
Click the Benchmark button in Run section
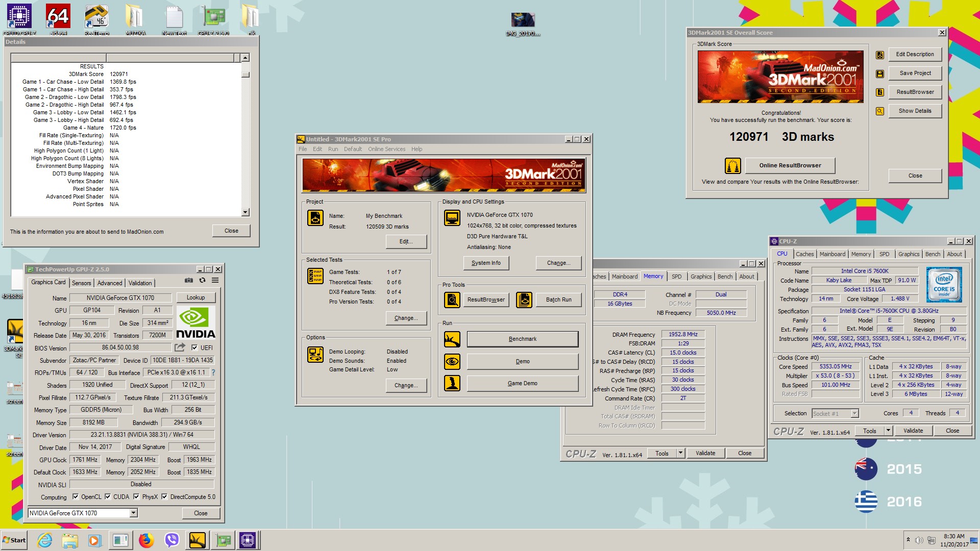523,339
